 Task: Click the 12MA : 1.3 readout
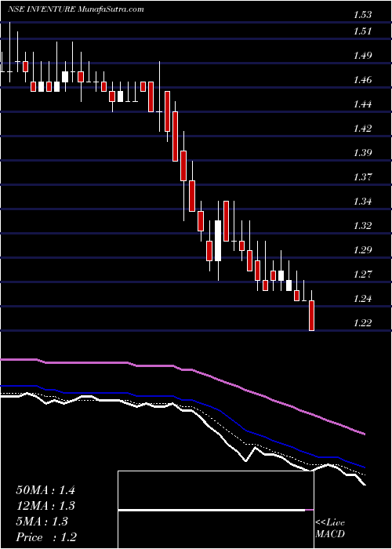pyautogui.click(x=45, y=506)
